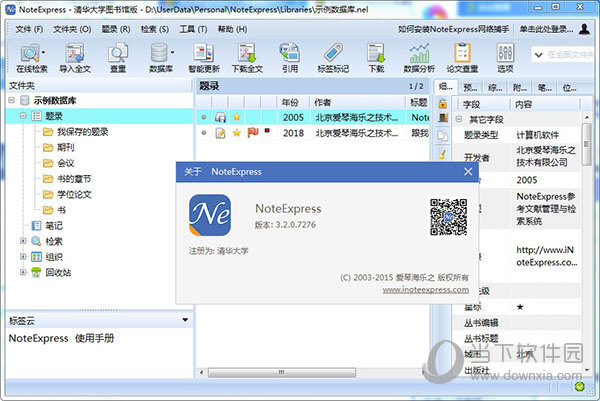Open the 标签云 panel dropdown arrow
Image resolution: width=600 pixels, height=401 pixels.
(x=185, y=320)
